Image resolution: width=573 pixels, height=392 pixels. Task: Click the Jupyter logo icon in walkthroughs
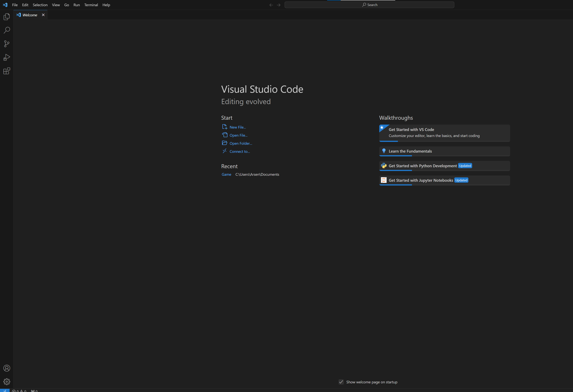(x=384, y=180)
